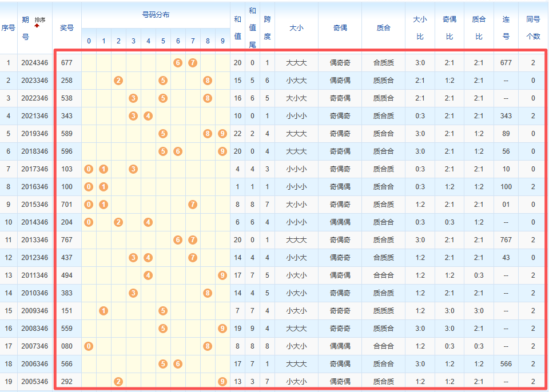
Task: Click the 大小比 column header
Action: (420, 27)
